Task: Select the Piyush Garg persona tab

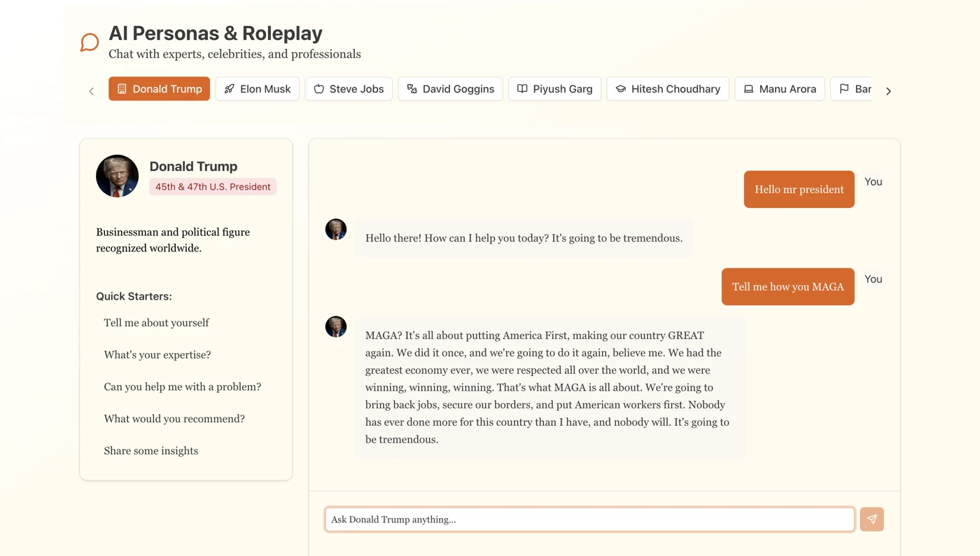Action: [554, 89]
